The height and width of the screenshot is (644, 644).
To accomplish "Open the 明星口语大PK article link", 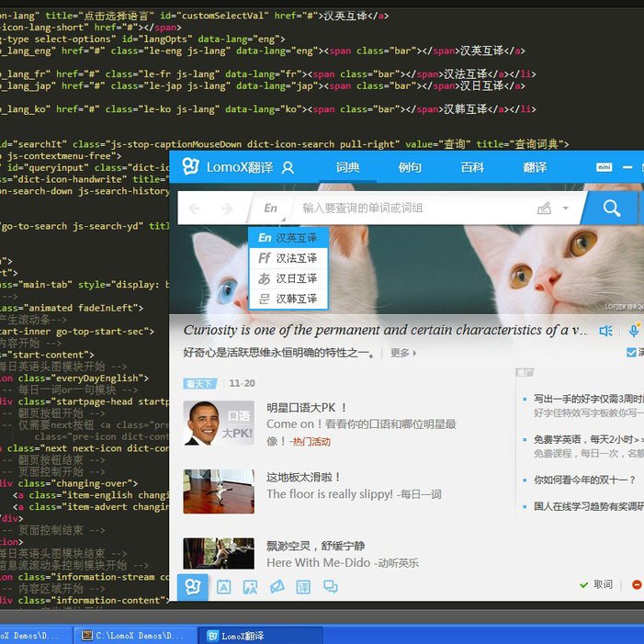I will point(307,408).
